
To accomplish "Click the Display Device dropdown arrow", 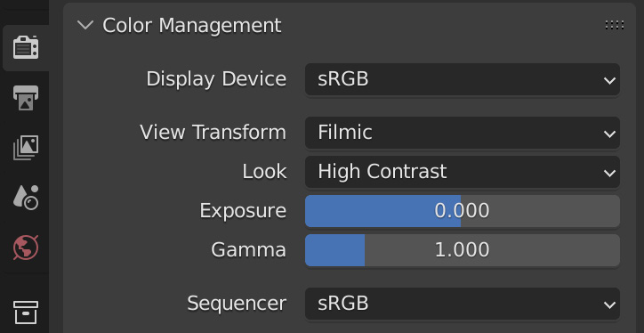I will tap(609, 80).
